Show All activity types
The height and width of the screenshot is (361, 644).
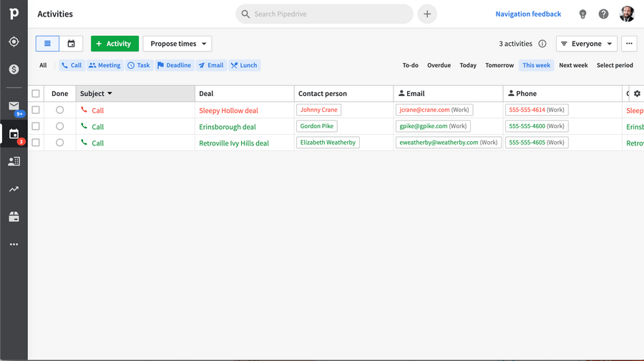pos(43,65)
